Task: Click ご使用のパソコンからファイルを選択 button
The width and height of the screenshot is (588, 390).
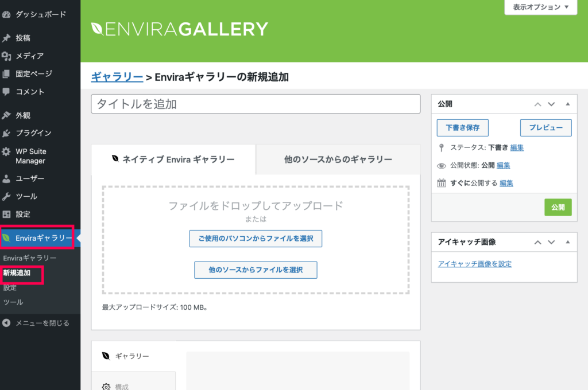Action: coord(256,239)
